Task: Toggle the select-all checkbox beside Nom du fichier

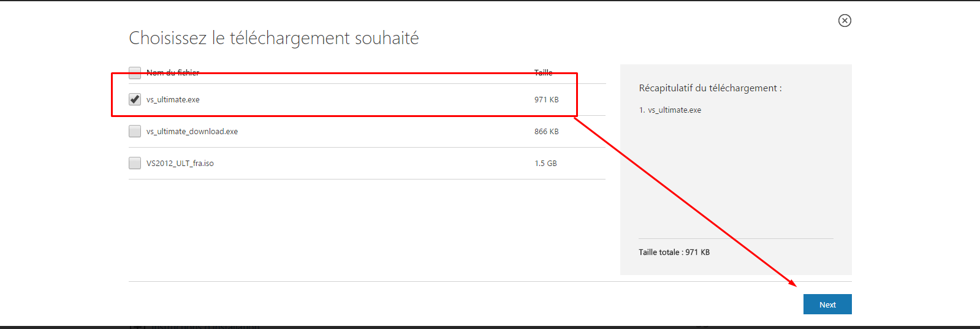Action: tap(135, 72)
